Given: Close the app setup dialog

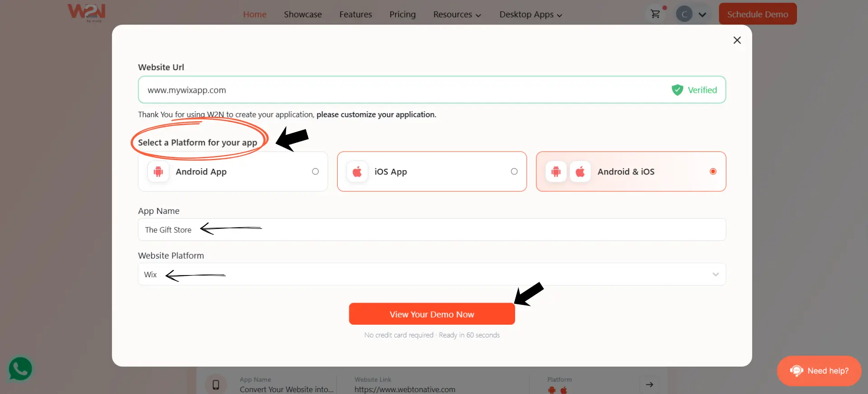Looking at the screenshot, I should click(x=737, y=40).
